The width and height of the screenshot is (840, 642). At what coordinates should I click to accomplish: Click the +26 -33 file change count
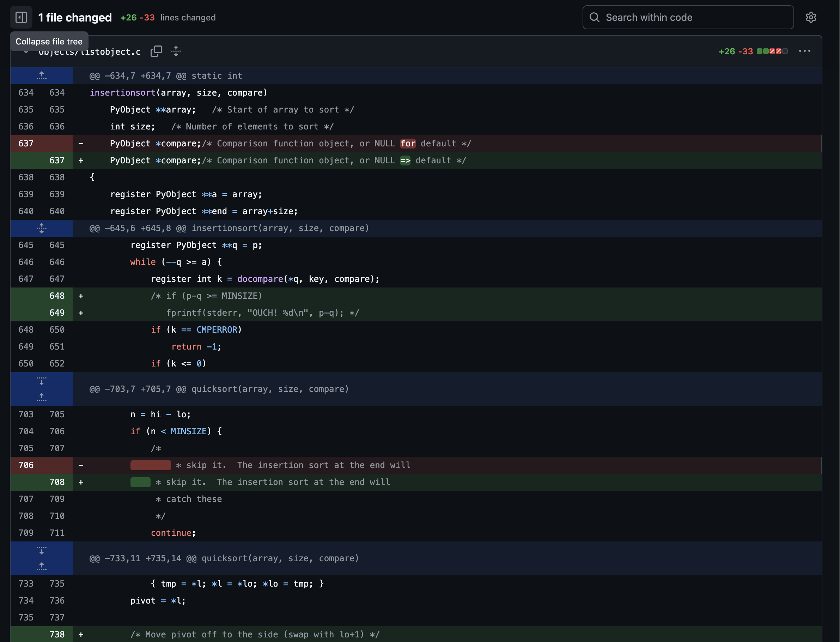[x=735, y=51]
